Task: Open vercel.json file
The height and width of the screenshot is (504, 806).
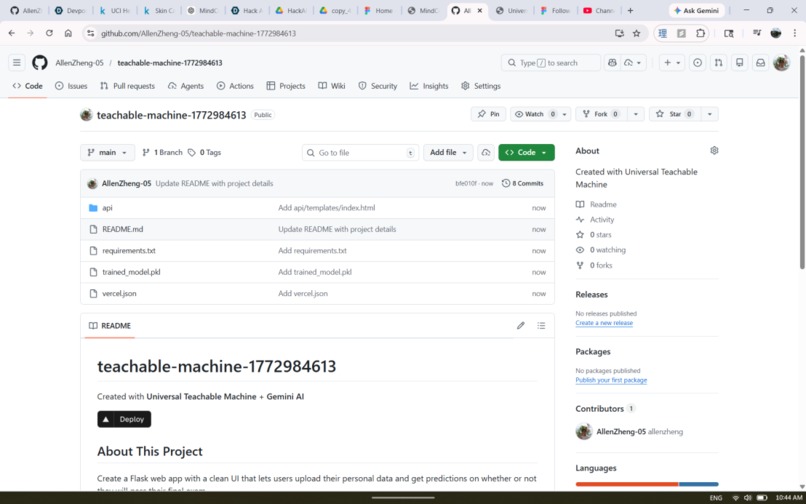Action: point(119,293)
